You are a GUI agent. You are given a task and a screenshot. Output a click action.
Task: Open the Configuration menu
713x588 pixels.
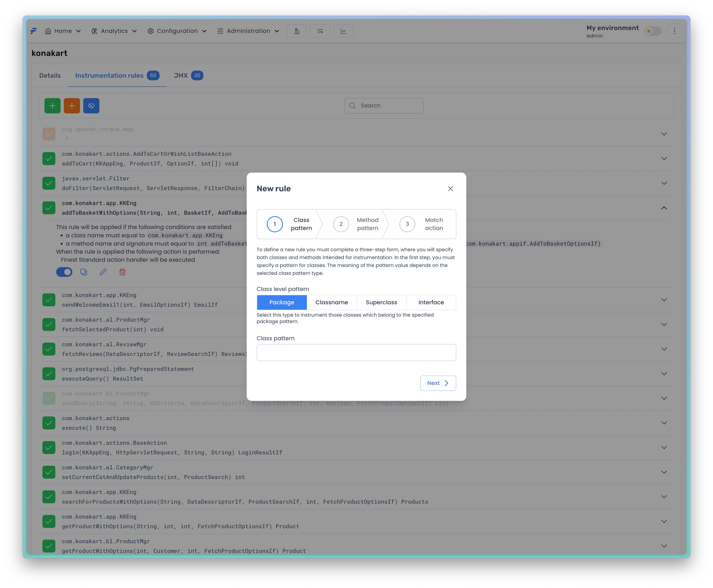(x=177, y=31)
